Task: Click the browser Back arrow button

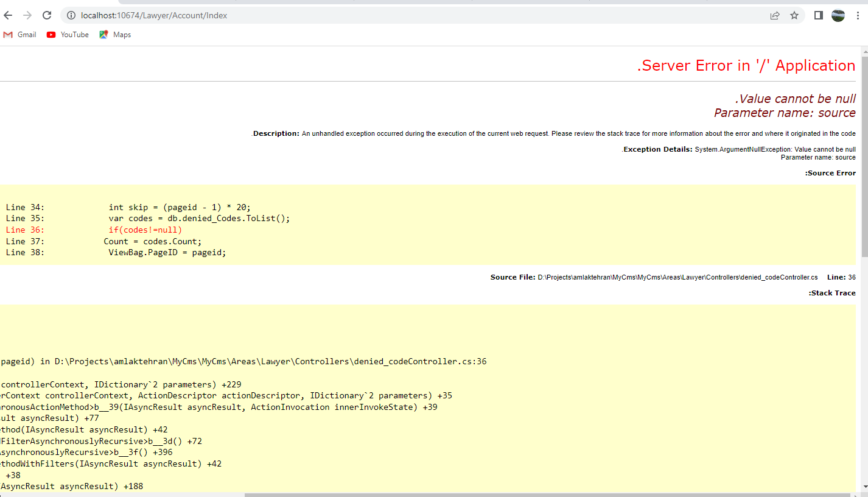Action: click(x=8, y=15)
